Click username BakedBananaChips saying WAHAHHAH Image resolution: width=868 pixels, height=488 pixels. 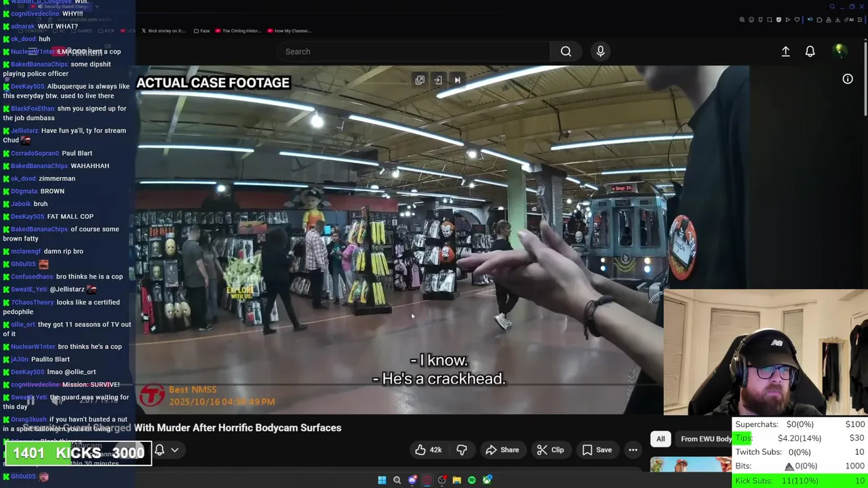pyautogui.click(x=39, y=166)
